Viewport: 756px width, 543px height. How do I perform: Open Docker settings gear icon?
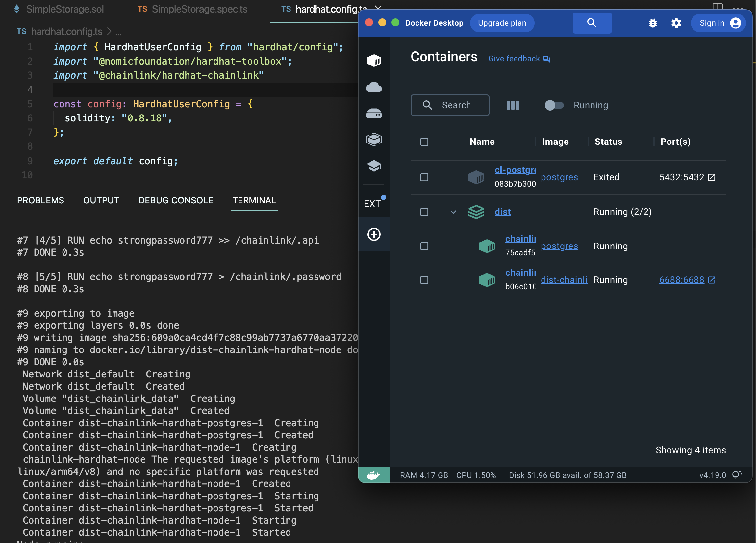pyautogui.click(x=676, y=23)
